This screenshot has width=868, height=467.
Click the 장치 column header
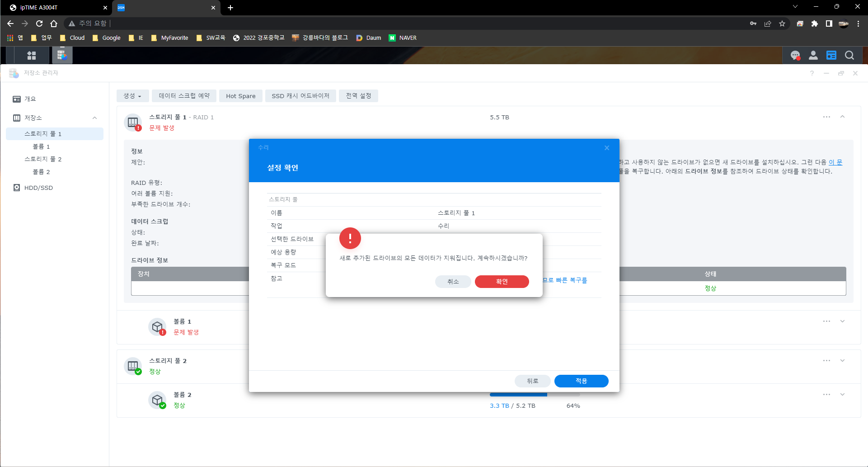(x=190, y=274)
